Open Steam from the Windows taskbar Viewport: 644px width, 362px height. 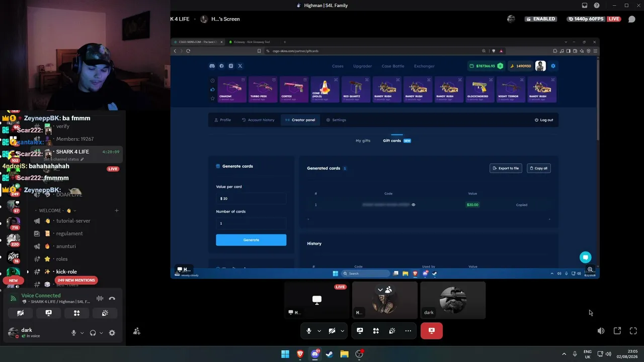(x=330, y=354)
